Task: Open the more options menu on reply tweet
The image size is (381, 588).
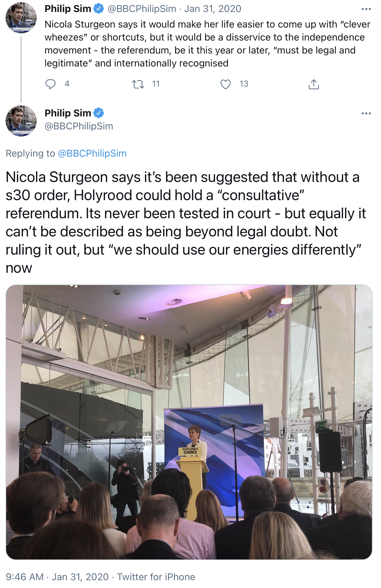Action: click(x=366, y=114)
